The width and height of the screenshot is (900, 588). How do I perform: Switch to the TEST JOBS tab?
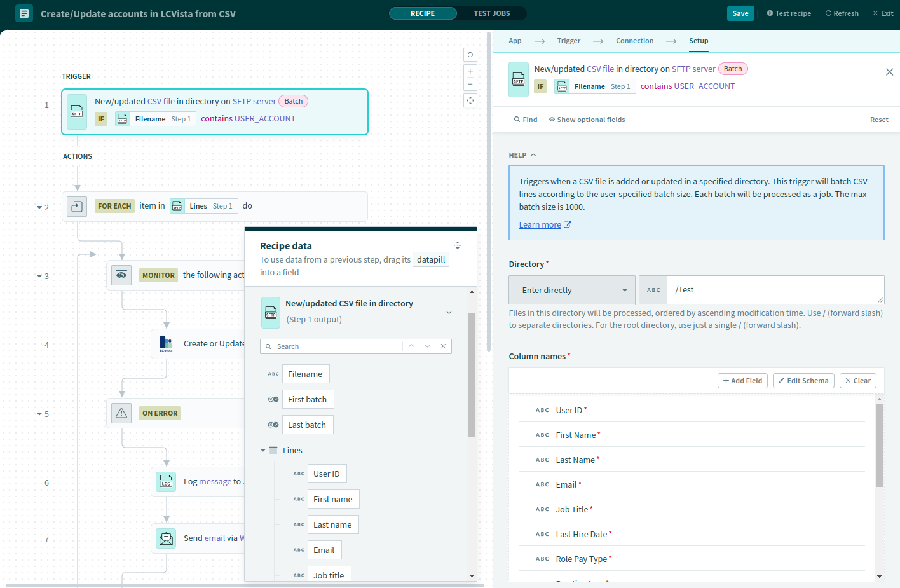491,13
